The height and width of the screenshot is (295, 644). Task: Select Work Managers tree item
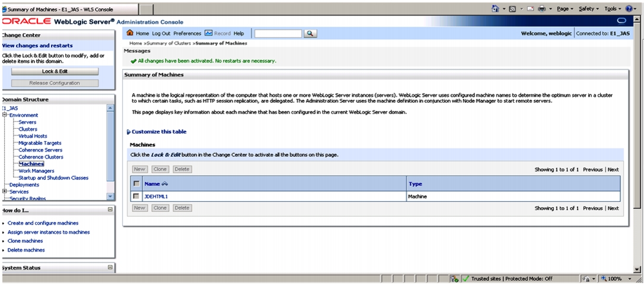(x=37, y=171)
